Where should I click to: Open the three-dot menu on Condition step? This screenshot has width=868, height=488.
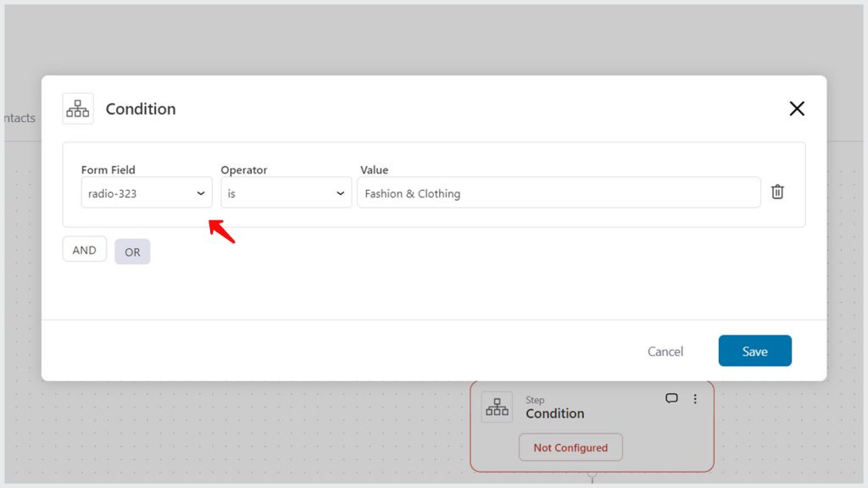coord(695,399)
